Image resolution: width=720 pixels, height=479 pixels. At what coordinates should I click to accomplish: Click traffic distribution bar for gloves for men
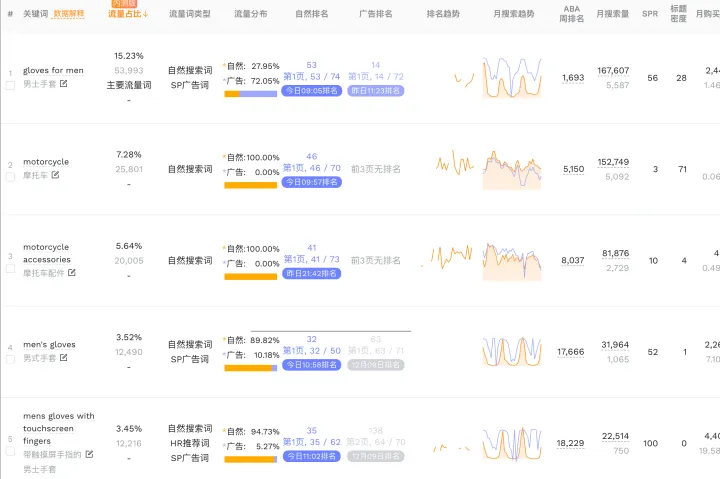pos(251,94)
